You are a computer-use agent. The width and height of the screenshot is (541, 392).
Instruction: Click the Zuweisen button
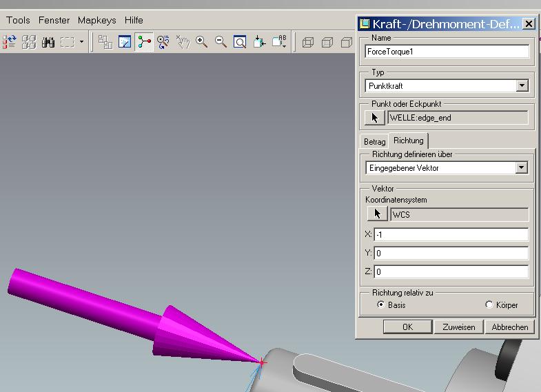pos(458,327)
